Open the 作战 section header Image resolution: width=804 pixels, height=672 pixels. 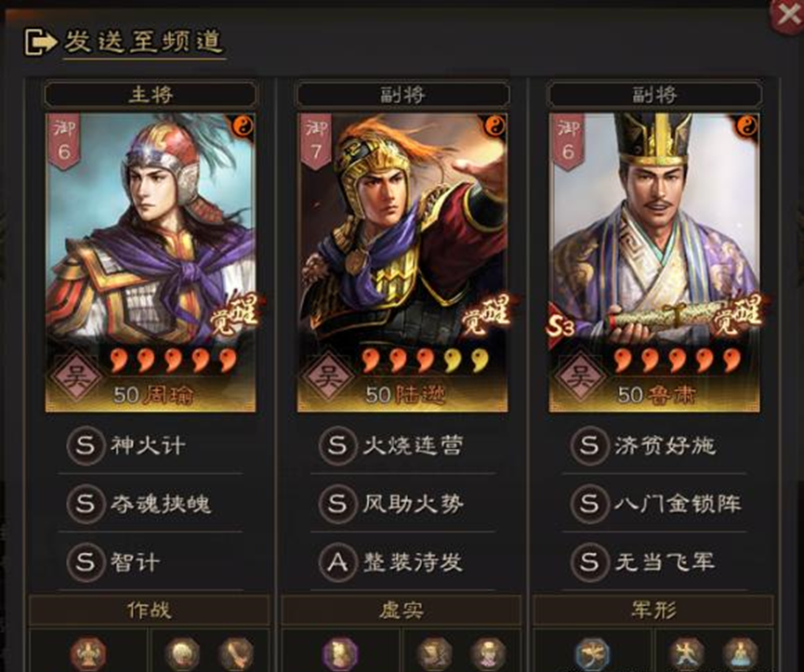150,610
